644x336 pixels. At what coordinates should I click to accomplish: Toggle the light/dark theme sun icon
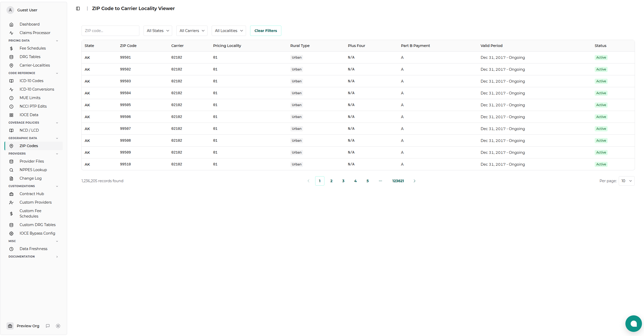pyautogui.click(x=58, y=326)
